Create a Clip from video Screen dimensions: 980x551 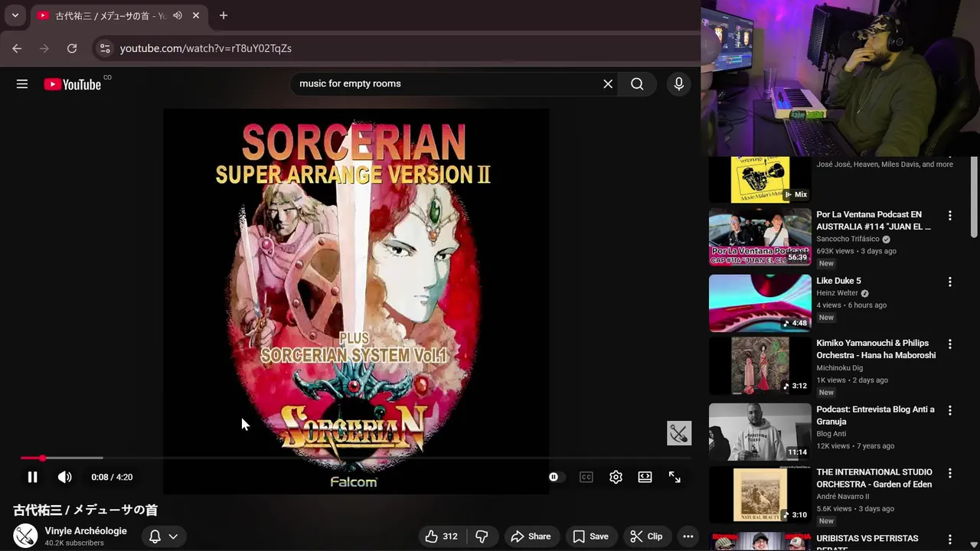[x=646, y=536]
